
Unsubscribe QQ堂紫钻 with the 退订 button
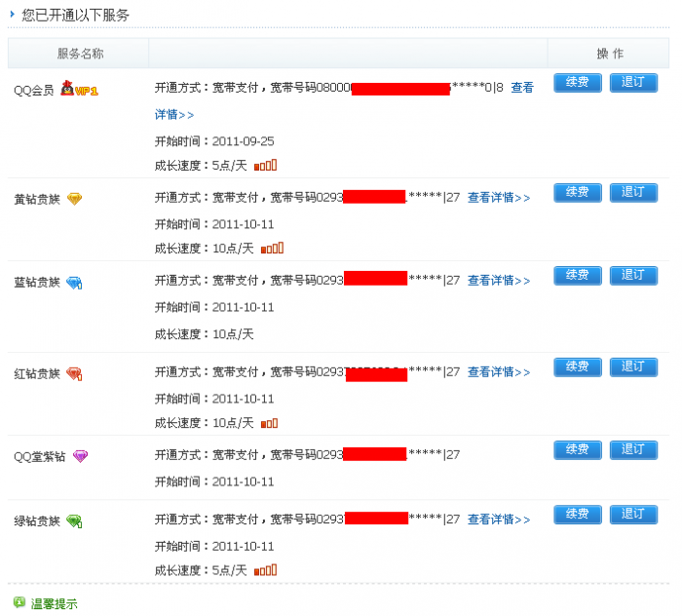click(633, 450)
